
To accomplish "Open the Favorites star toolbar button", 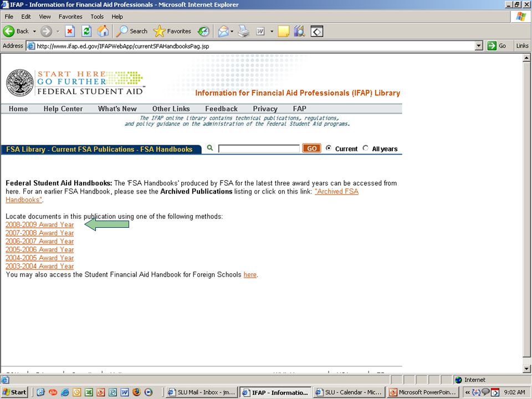I will 172,31.
